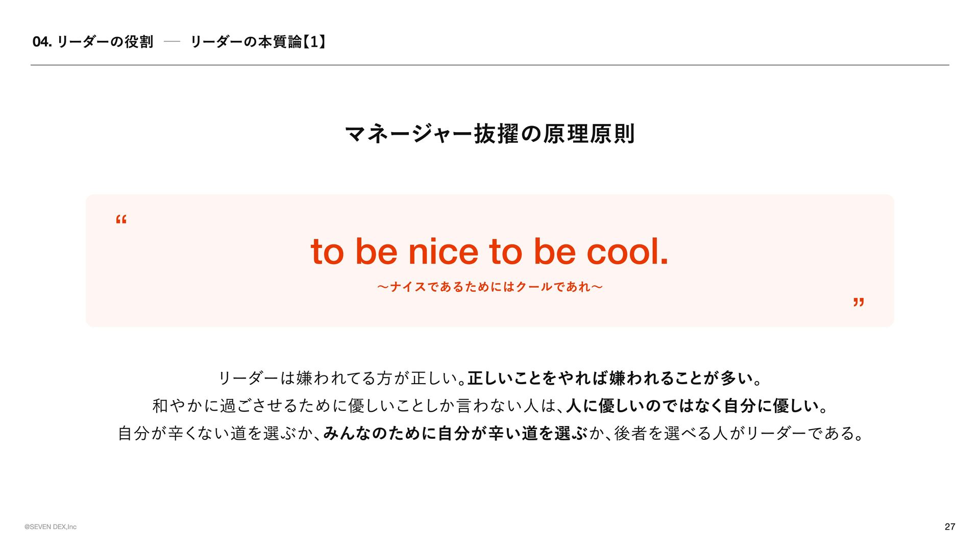Click the ©SEVEN DEX,Inc footer text

coord(51,527)
